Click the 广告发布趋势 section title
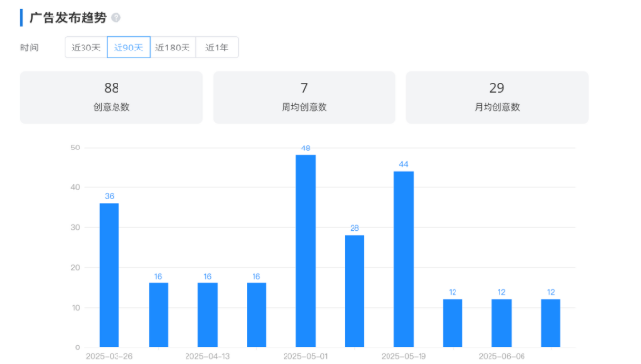 (68, 17)
